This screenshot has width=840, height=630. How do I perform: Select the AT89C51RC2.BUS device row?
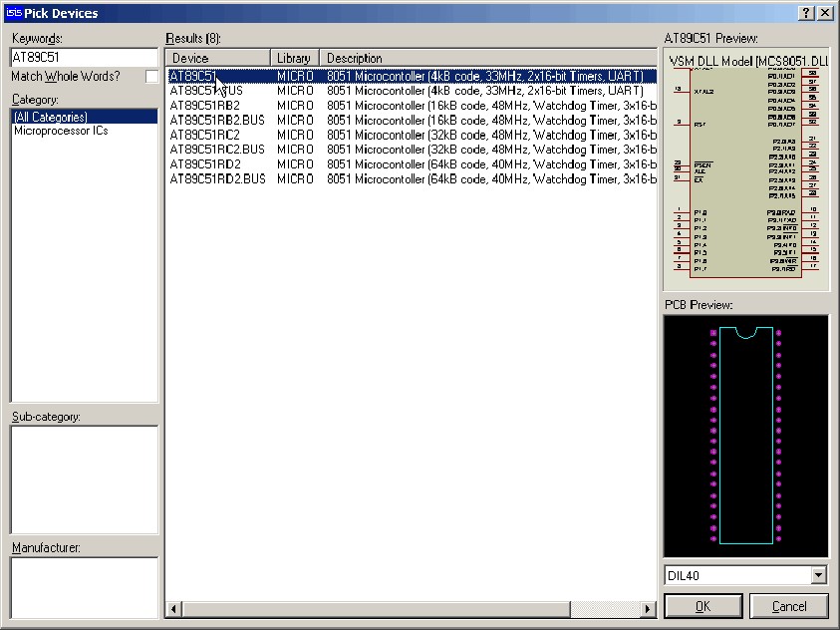point(412,150)
